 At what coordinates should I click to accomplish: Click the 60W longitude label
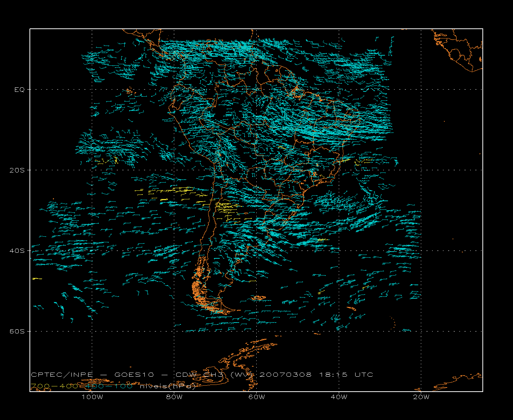click(x=257, y=397)
